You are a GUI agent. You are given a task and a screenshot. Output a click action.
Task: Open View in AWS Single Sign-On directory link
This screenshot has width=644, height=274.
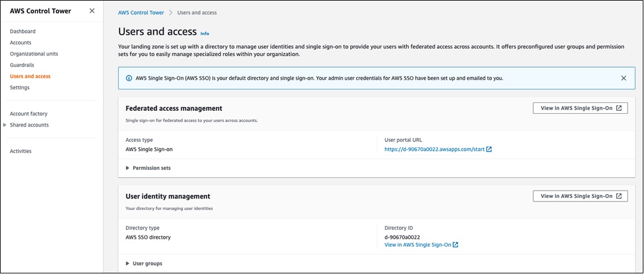point(418,245)
